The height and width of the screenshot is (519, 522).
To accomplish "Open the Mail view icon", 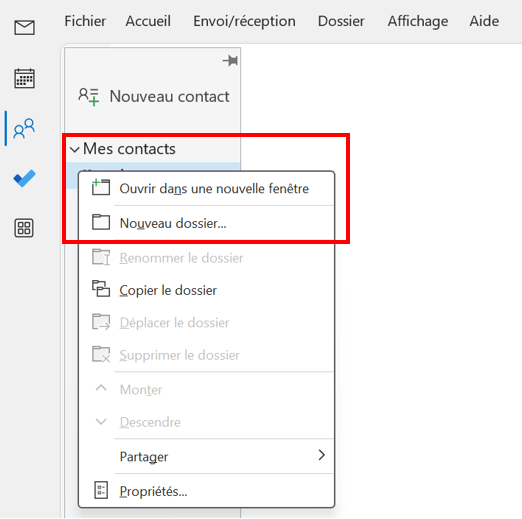I will (x=24, y=27).
